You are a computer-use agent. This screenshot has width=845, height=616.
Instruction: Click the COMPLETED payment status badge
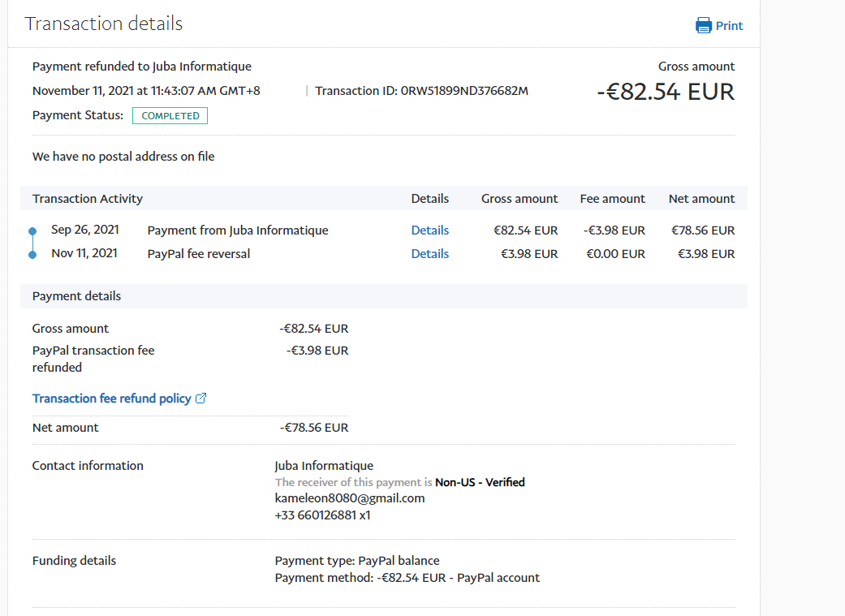(x=170, y=116)
